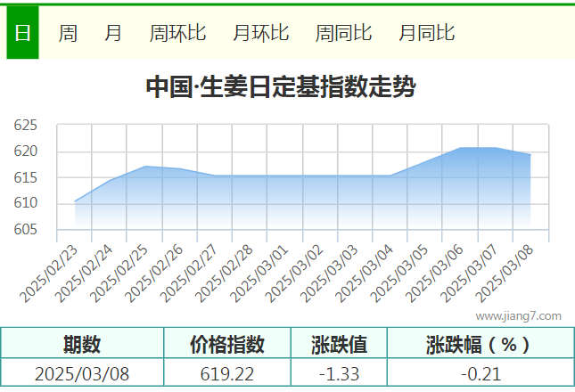Image resolution: width=575 pixels, height=392 pixels.
Task: Select the -1.33 change value cell
Action: pos(339,374)
